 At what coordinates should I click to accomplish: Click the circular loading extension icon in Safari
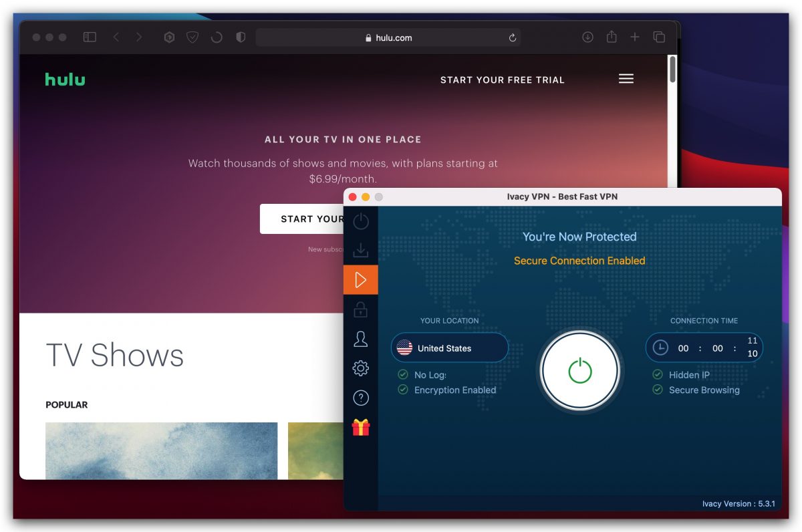[217, 37]
